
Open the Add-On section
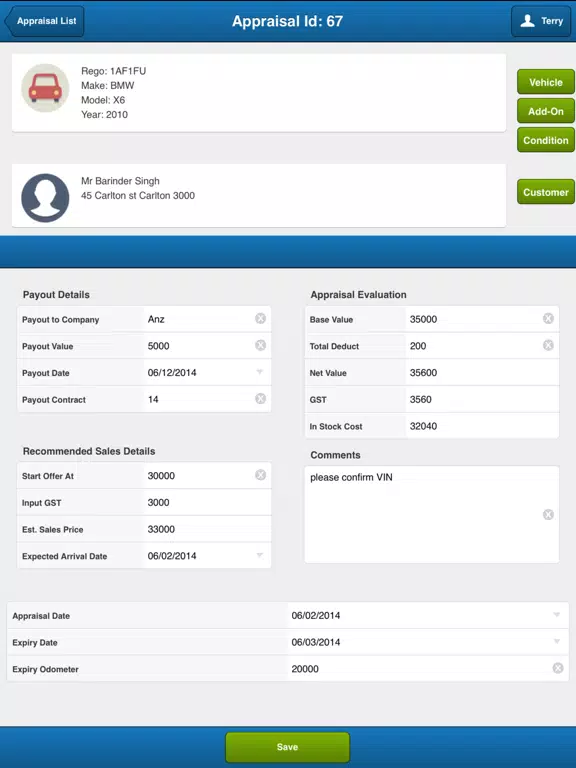tap(546, 111)
